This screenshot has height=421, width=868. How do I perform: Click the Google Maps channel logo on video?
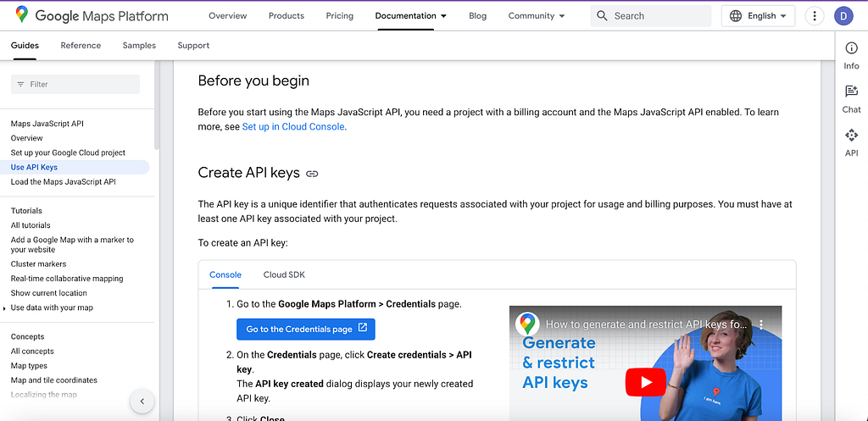point(527,324)
